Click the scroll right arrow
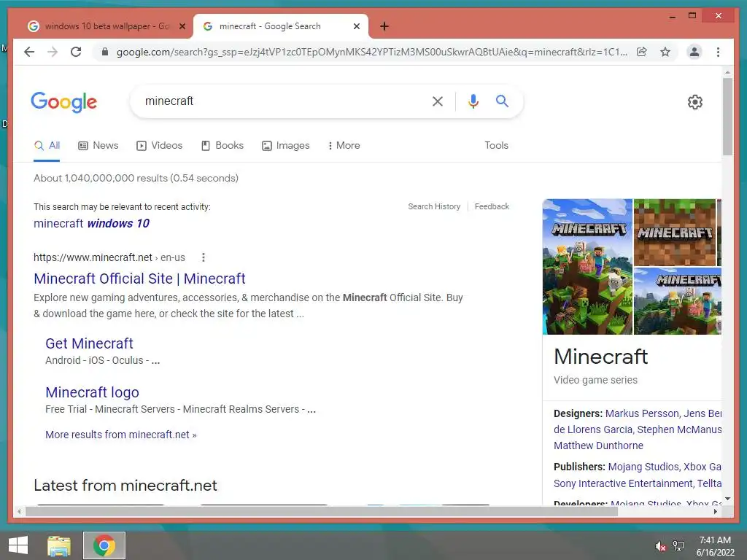The image size is (747, 560). [716, 511]
